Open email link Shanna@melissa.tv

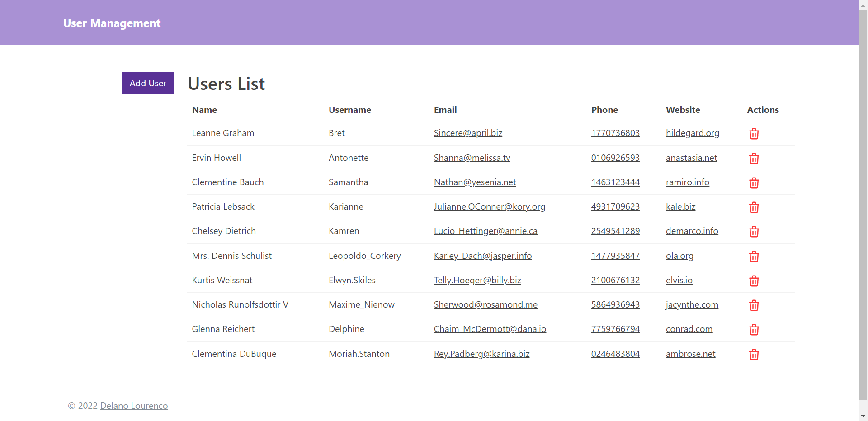[472, 158]
